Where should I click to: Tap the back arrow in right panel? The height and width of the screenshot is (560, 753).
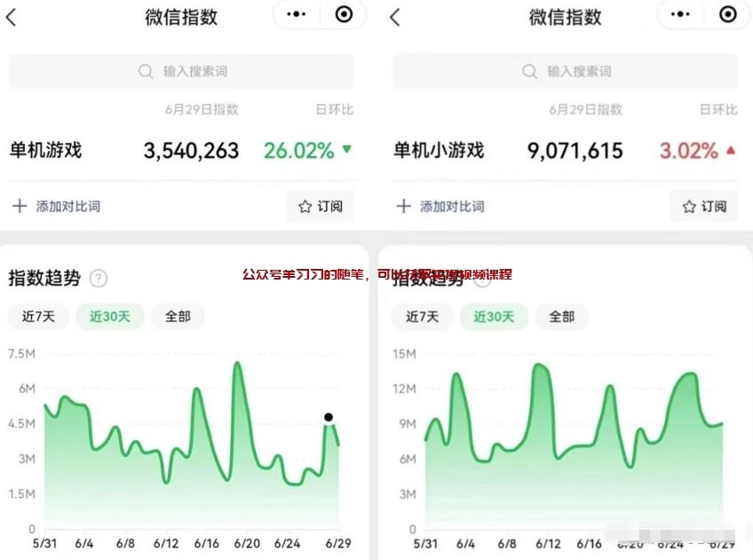pyautogui.click(x=395, y=17)
